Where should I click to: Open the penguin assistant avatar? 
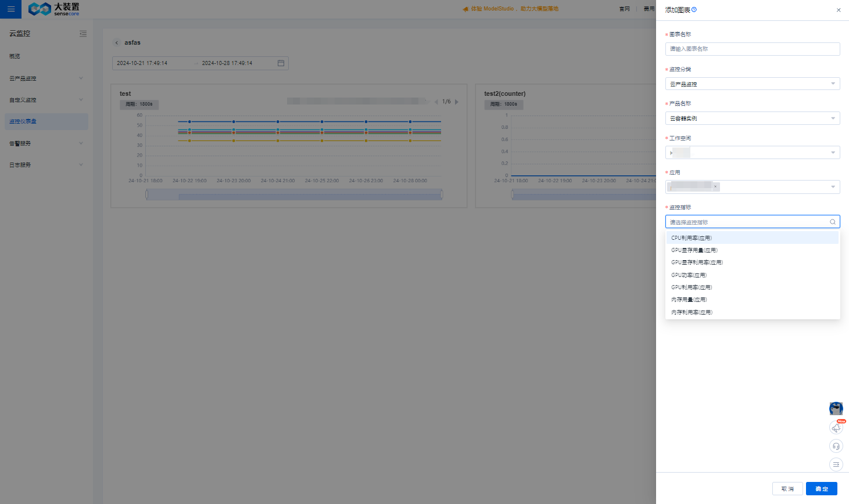pos(836,409)
